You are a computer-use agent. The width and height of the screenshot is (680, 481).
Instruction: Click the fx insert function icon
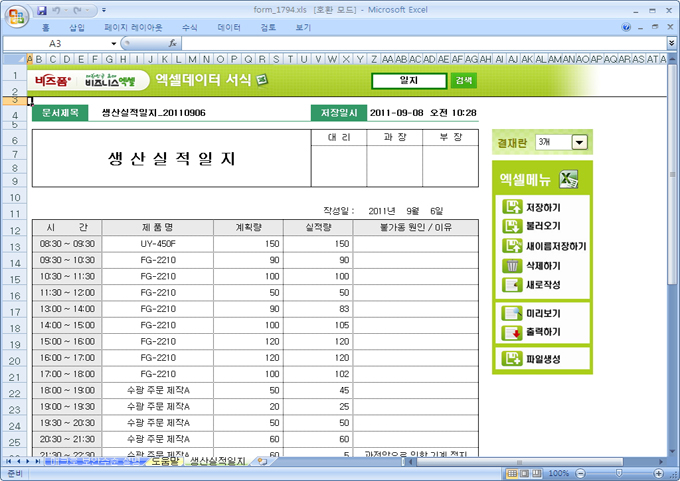173,44
